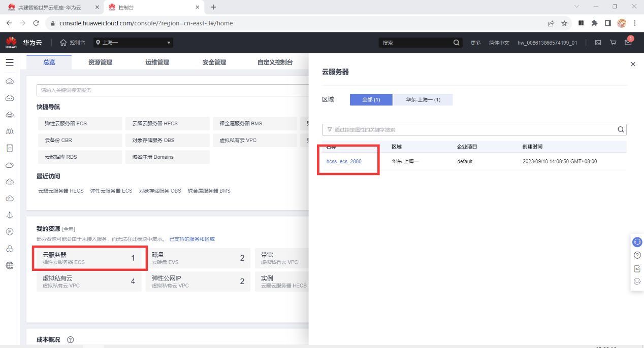The image size is (644, 348).
Task: Click the help icon next to 成本概况
Action: (x=70, y=340)
